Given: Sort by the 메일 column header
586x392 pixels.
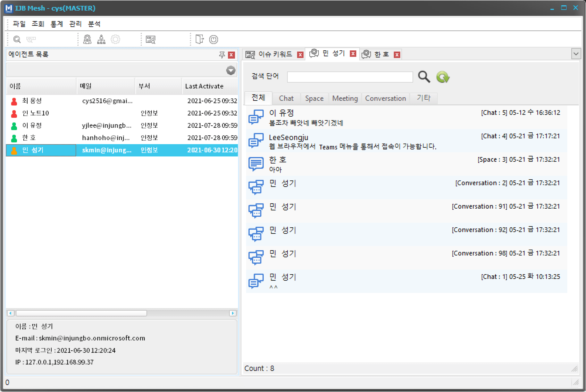Looking at the screenshot, I should [x=106, y=86].
